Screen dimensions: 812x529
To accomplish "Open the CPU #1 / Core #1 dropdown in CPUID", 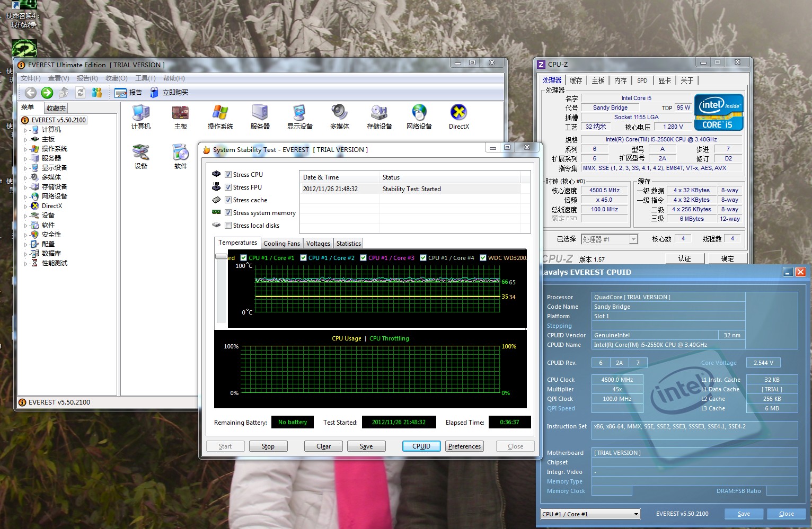I will coord(590,514).
